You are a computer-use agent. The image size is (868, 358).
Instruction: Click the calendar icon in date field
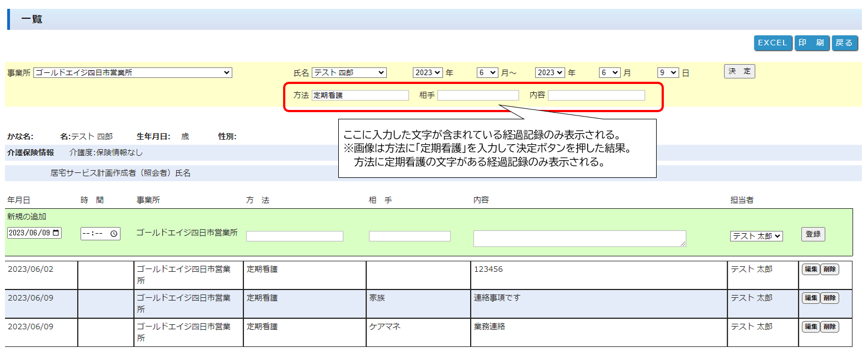click(56, 233)
